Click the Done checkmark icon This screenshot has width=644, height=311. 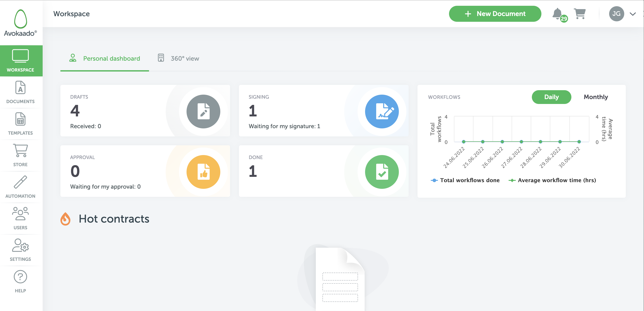[x=382, y=172]
